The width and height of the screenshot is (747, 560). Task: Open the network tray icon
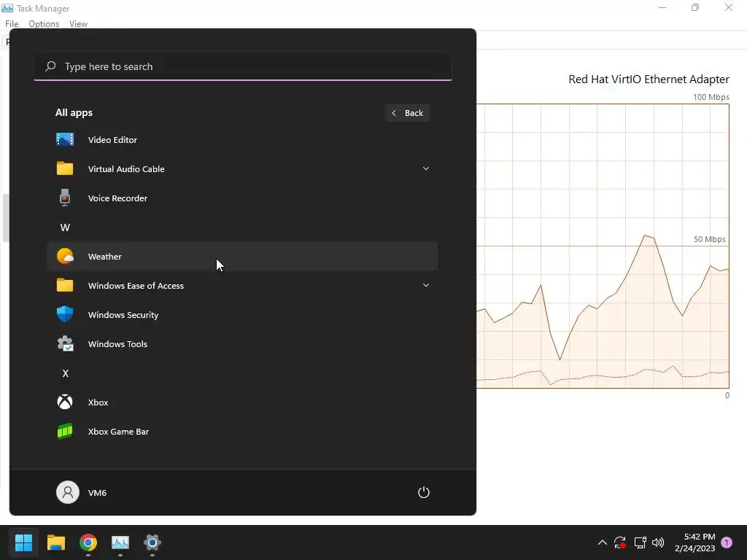[640, 542]
